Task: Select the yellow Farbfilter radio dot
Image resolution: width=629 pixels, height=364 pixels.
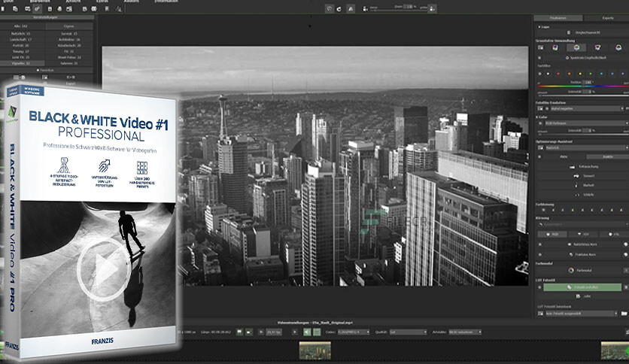Action: pyautogui.click(x=579, y=74)
